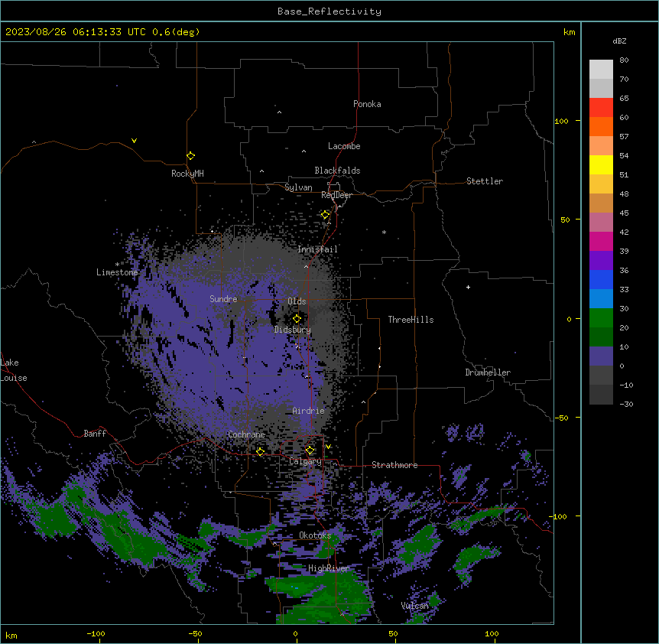Click the km unit label at top-right
Screen dimensions: 659x644
click(570, 32)
